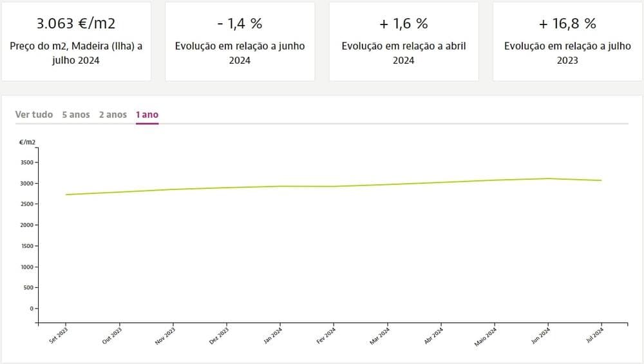Select the "5 anos" time range tab
This screenshot has width=644, height=364.
(76, 115)
